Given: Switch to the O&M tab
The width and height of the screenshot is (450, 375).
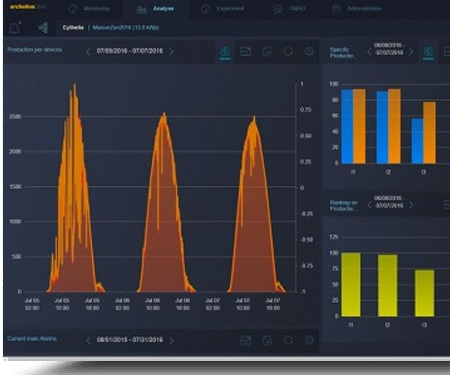Looking at the screenshot, I should point(289,9).
